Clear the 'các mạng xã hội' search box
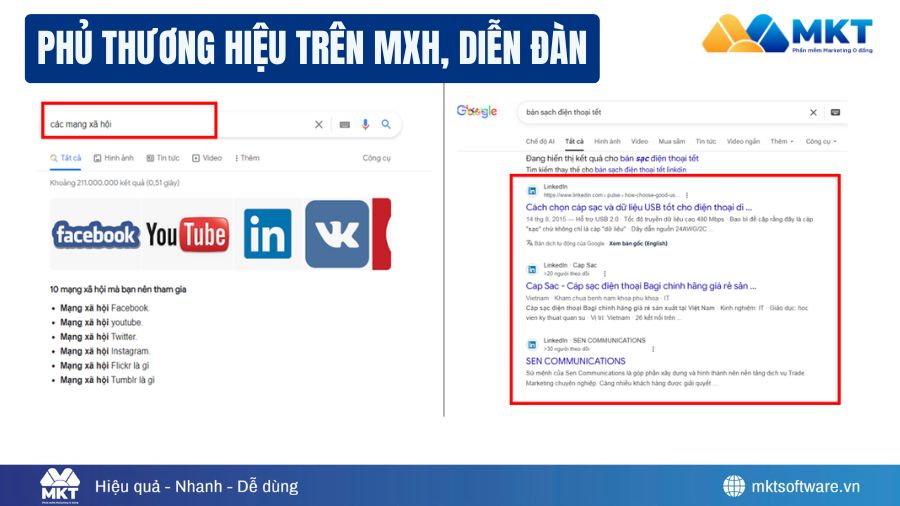The height and width of the screenshot is (506, 900). coord(319,124)
